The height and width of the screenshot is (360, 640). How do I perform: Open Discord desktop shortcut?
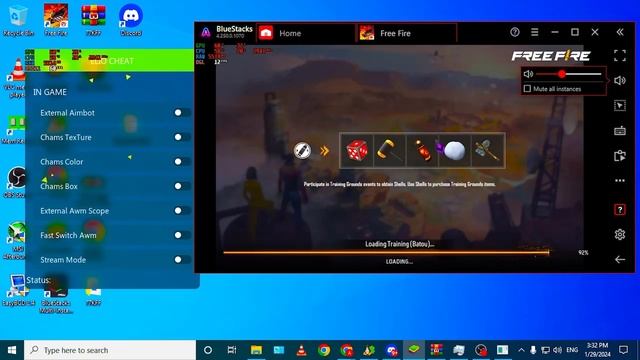tap(131, 20)
